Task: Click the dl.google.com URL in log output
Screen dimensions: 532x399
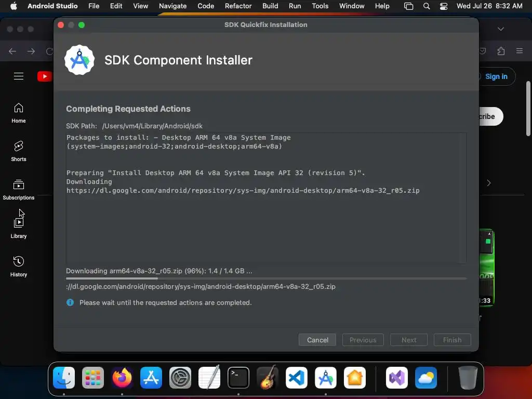Action: [243, 190]
